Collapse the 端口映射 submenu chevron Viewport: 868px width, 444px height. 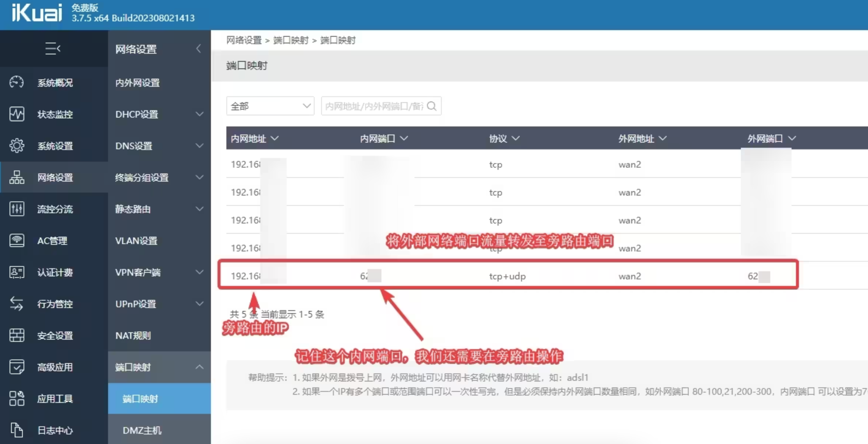click(199, 367)
